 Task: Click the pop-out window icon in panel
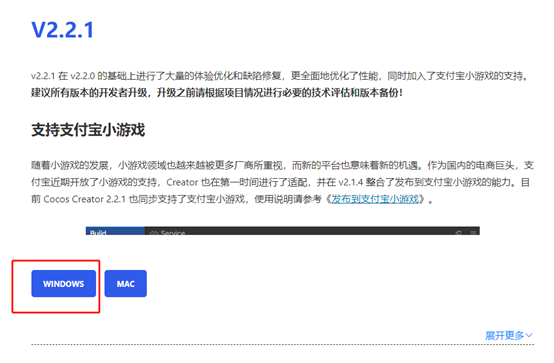[x=459, y=232]
